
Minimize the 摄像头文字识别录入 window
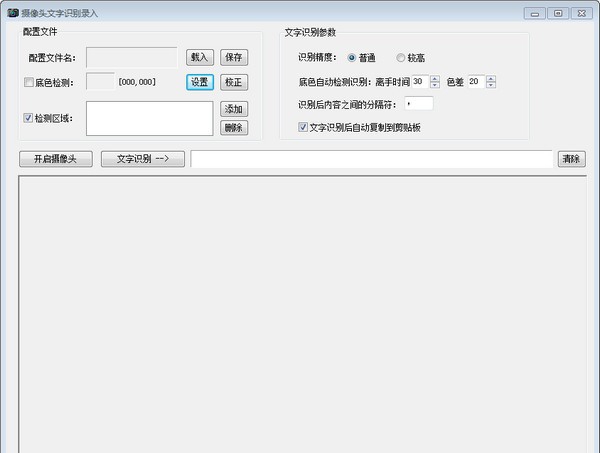pos(535,14)
